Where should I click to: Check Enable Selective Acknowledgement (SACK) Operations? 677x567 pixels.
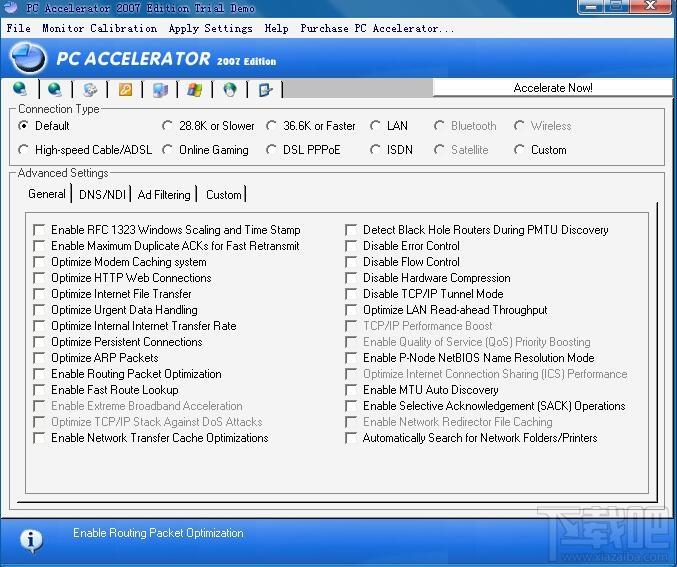[x=351, y=405]
